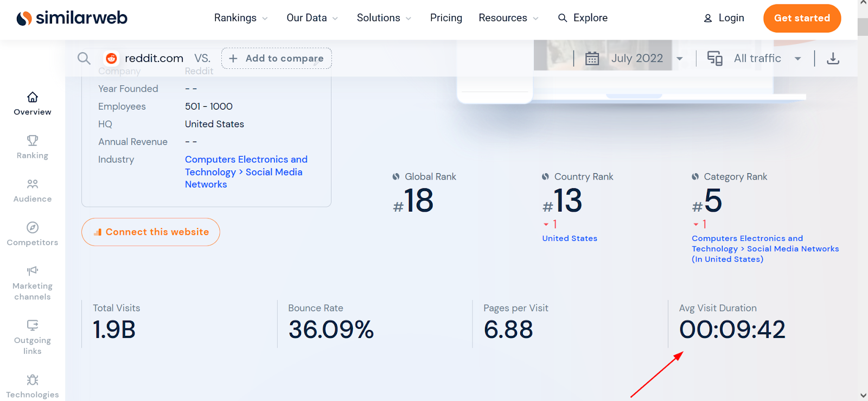Click the page scrollbar down arrow
Viewport: 868px width, 401px height.
(x=863, y=396)
